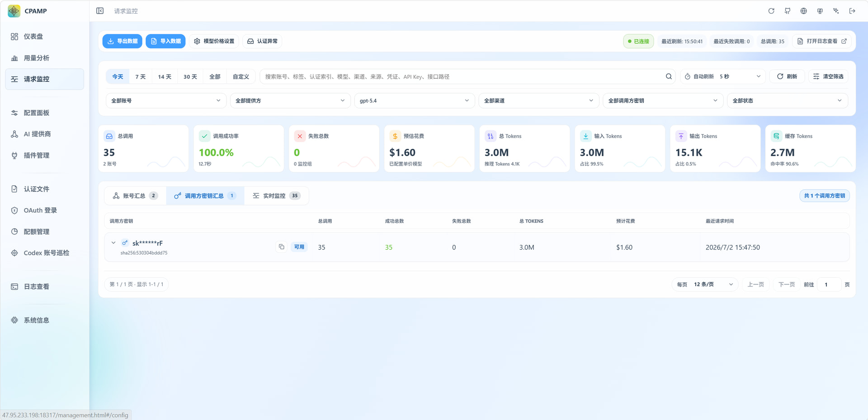Click the 缓存 Tokens card icon
Image resolution: width=868 pixels, height=420 pixels.
[776, 136]
